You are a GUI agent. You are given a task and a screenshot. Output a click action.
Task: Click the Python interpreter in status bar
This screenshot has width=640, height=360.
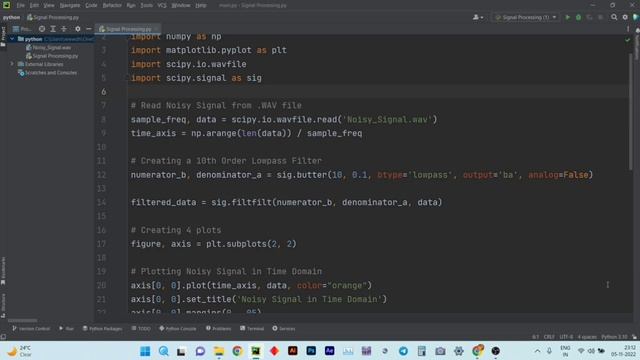click(x=614, y=337)
